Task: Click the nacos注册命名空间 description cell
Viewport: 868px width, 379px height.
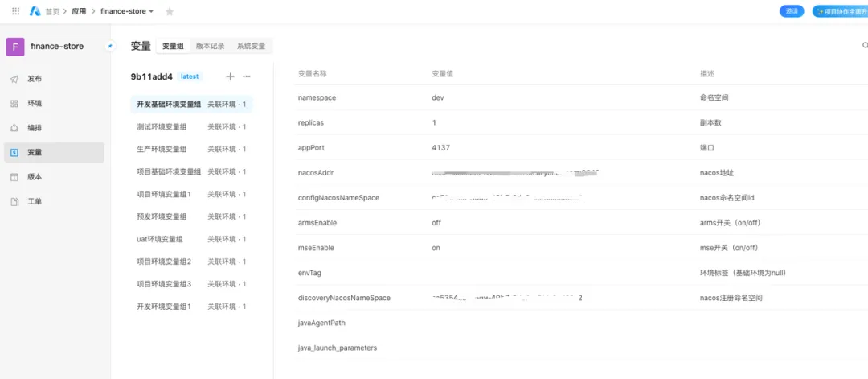Action: click(x=731, y=298)
